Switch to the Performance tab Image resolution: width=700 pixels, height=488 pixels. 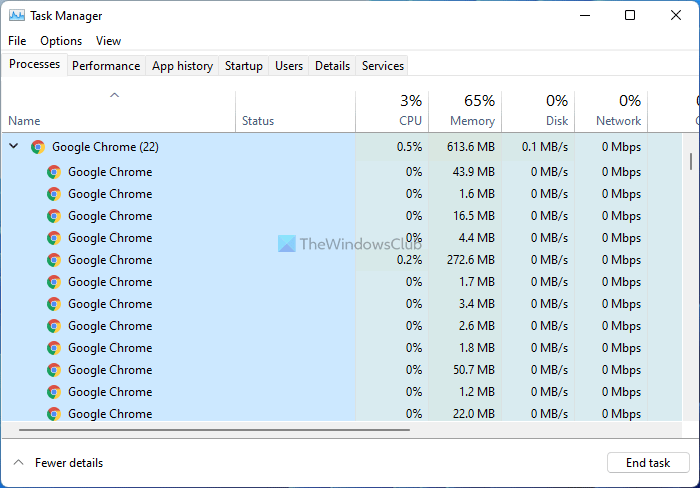point(106,66)
